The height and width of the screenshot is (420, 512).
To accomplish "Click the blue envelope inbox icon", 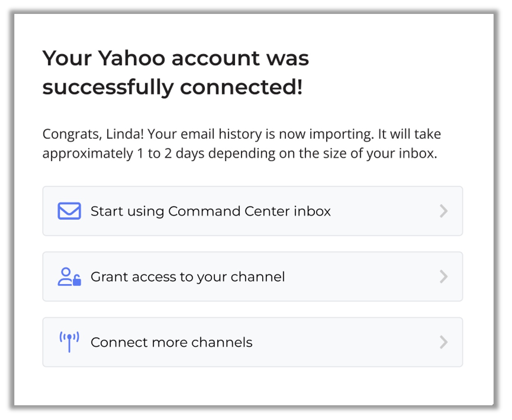I will (69, 211).
